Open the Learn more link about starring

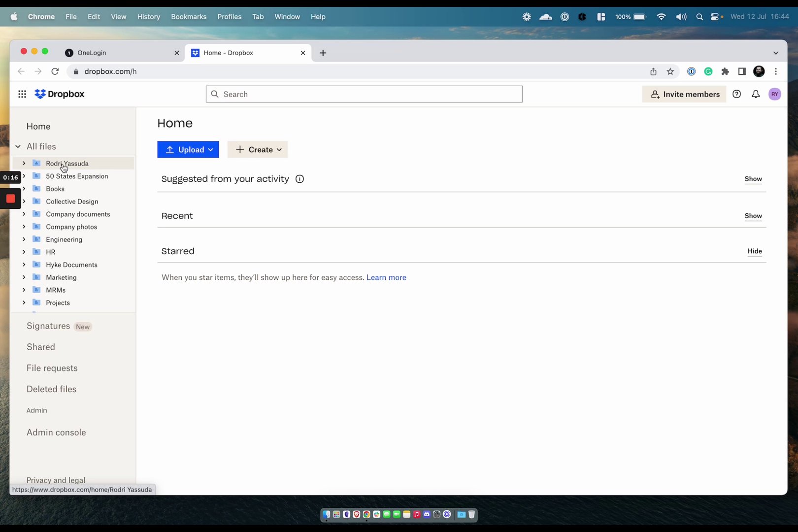coord(386,277)
